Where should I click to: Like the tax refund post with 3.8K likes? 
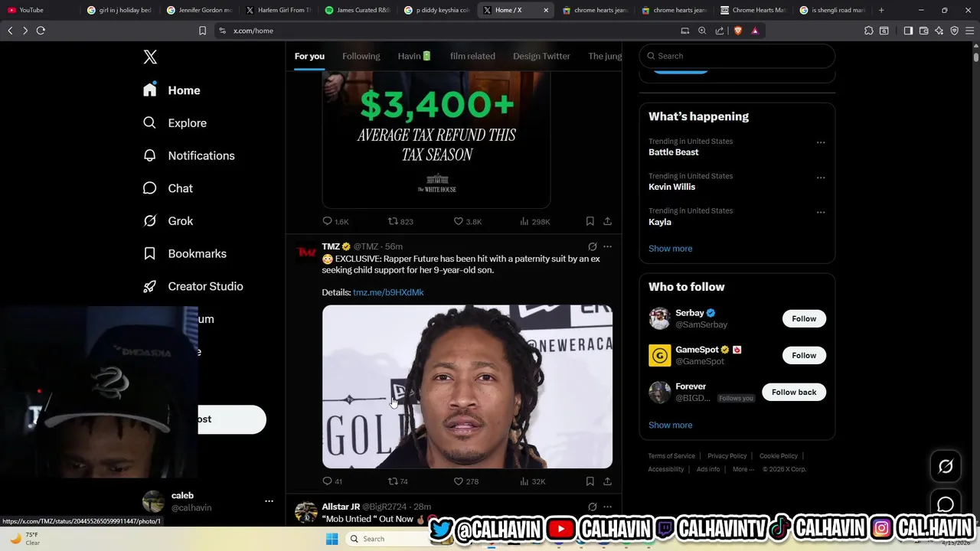coord(467,221)
